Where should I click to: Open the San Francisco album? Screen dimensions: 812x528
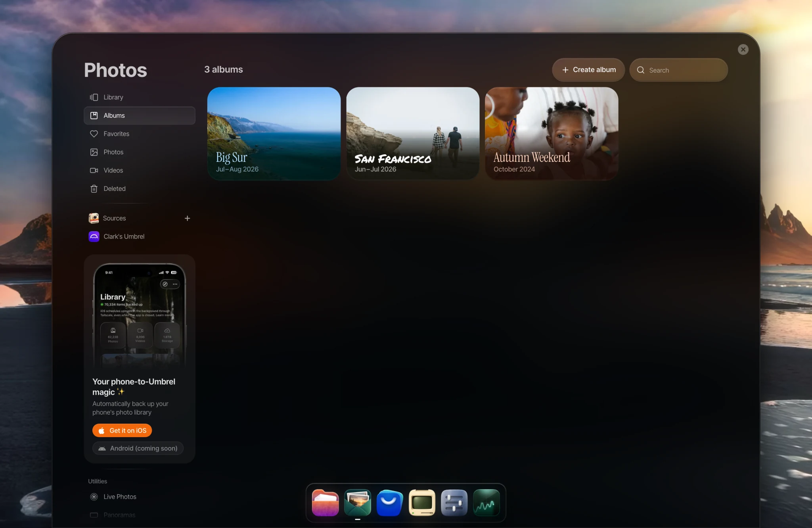413,133
